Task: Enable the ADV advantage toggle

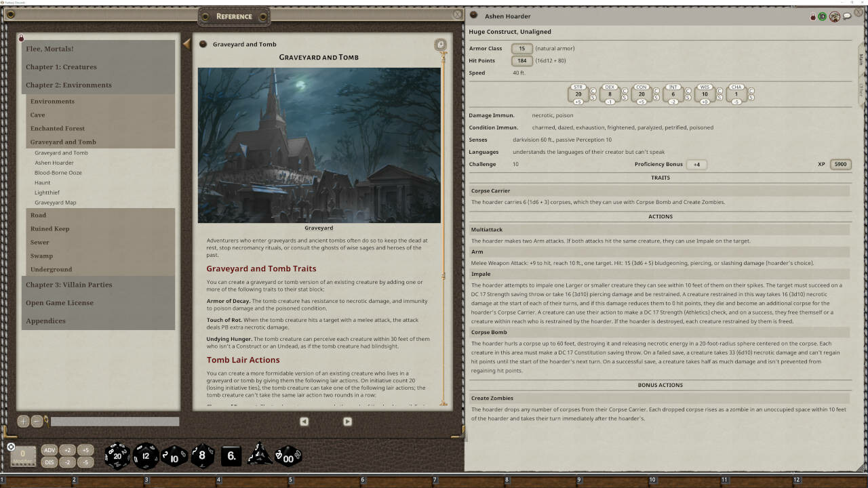Action: click(50, 449)
